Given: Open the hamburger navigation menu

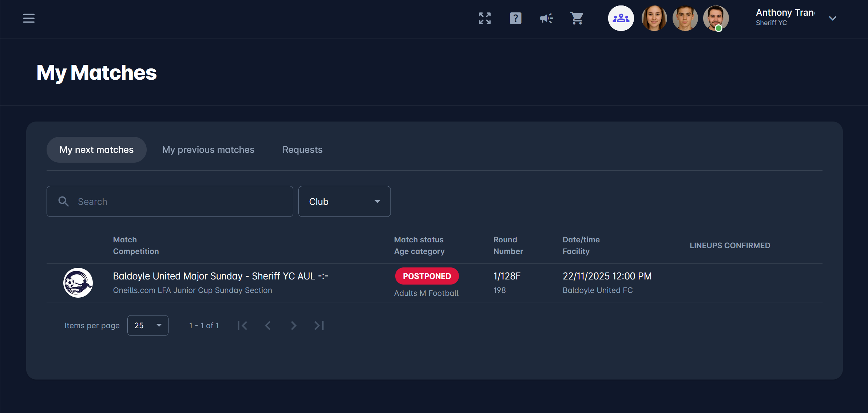Looking at the screenshot, I should (29, 18).
